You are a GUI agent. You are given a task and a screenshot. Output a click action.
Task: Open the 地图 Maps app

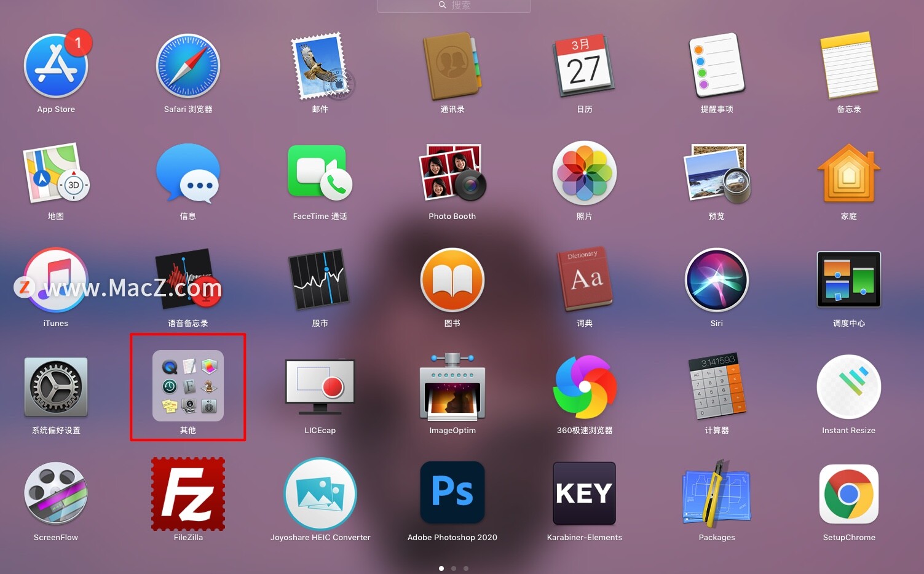56,173
